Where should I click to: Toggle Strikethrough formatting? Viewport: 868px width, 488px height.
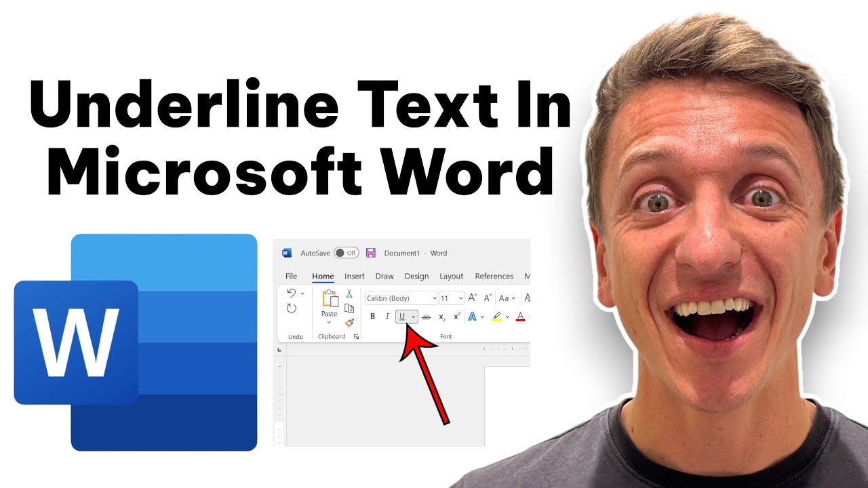coord(427,317)
